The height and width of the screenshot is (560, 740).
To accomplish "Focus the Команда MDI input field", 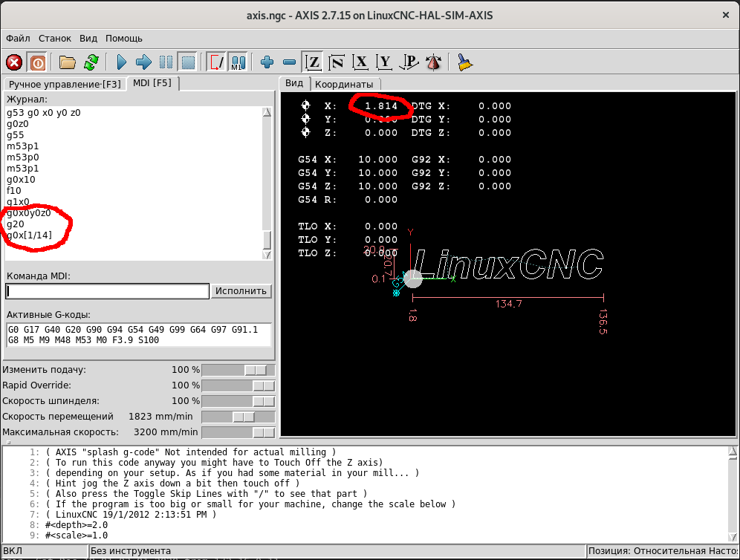I will tap(107, 291).
